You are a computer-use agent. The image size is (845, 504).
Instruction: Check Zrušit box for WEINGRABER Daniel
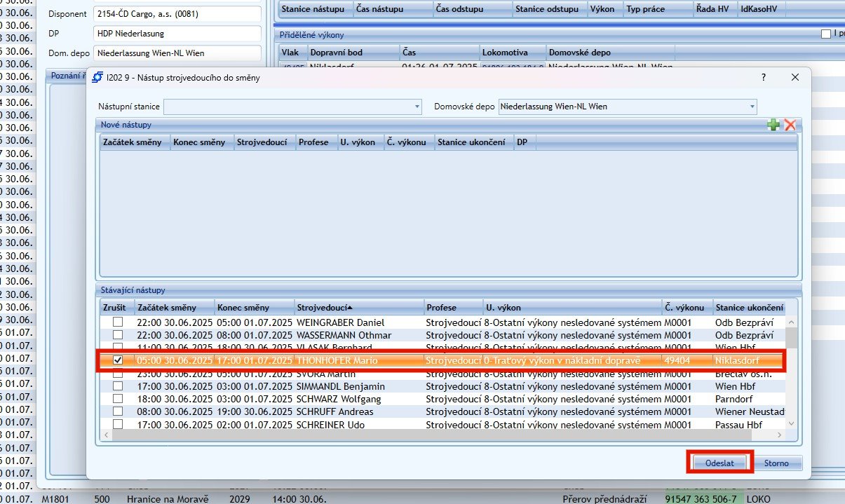[x=118, y=322]
